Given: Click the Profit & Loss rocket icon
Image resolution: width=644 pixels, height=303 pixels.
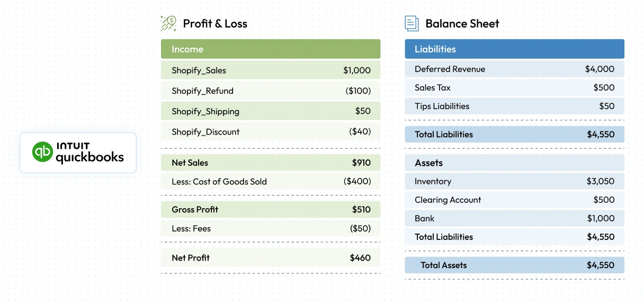Looking at the screenshot, I should 168,23.
